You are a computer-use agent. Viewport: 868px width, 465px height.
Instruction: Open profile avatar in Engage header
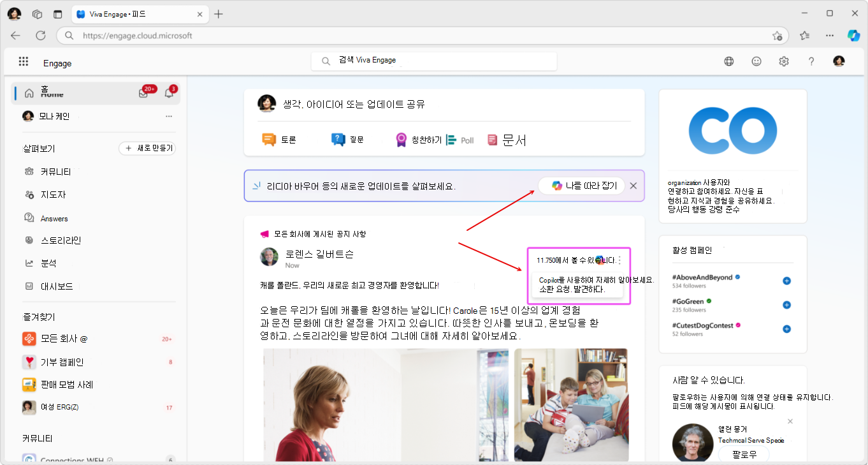click(839, 61)
